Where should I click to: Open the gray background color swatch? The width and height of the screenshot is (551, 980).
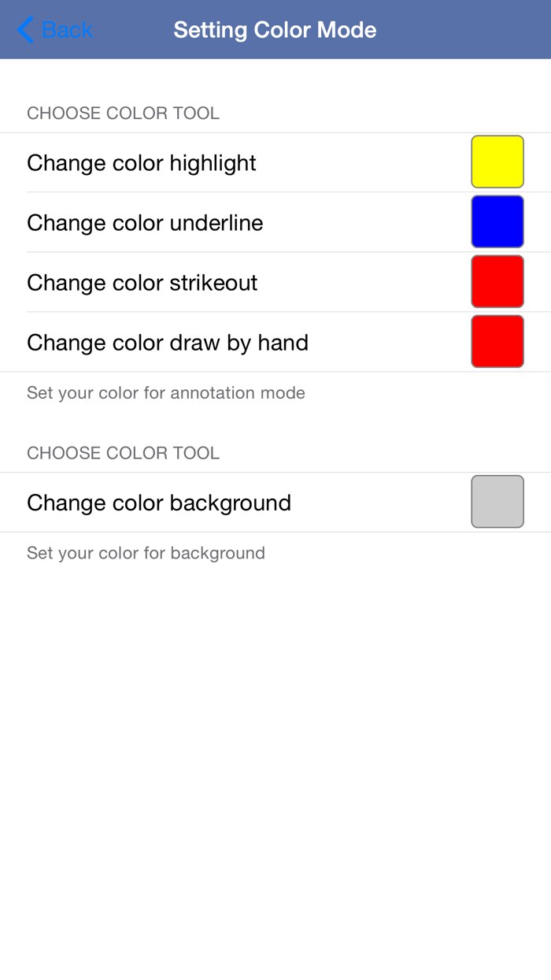click(497, 501)
